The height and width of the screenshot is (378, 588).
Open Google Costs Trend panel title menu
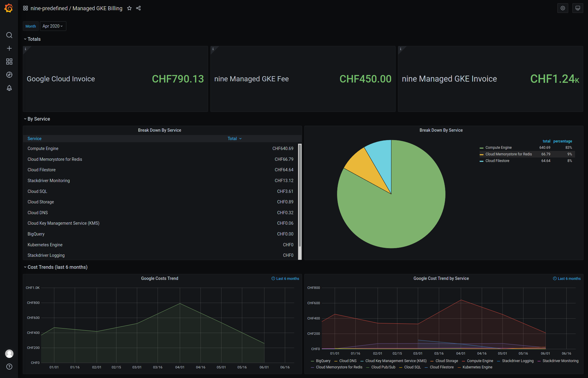click(160, 278)
